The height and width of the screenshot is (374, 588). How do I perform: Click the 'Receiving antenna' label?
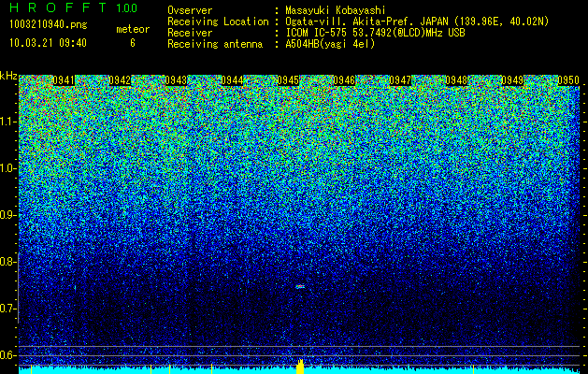(x=215, y=44)
